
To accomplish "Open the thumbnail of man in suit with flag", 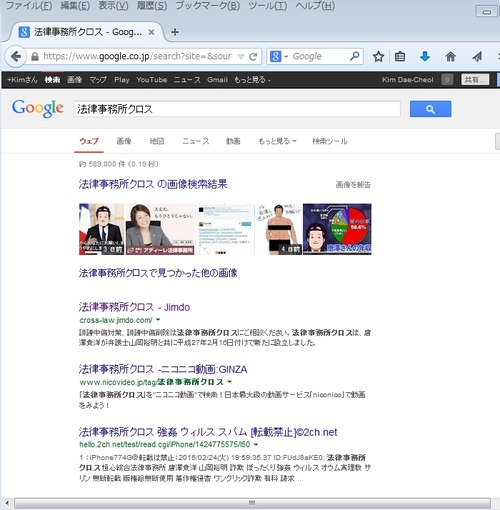I will tap(101, 229).
